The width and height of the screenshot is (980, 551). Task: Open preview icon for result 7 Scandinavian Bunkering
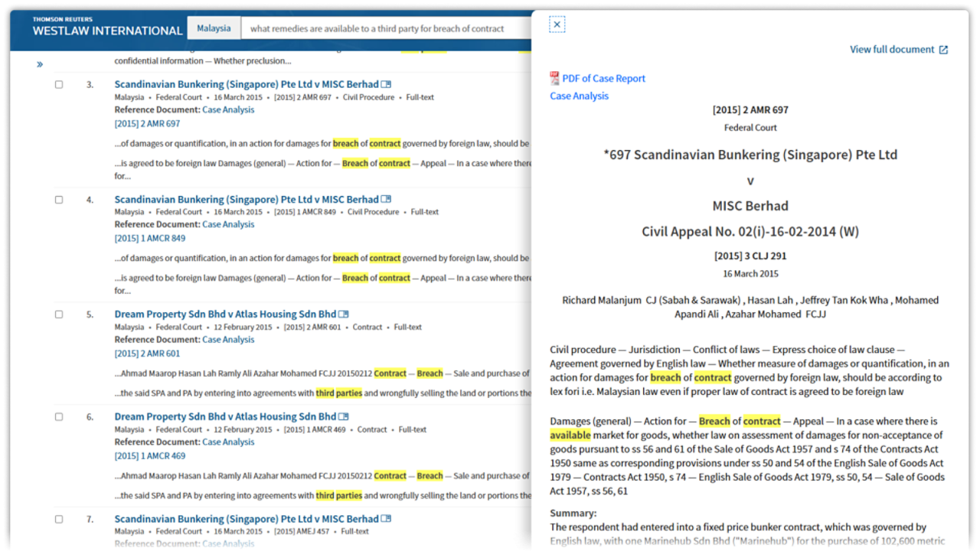386,519
